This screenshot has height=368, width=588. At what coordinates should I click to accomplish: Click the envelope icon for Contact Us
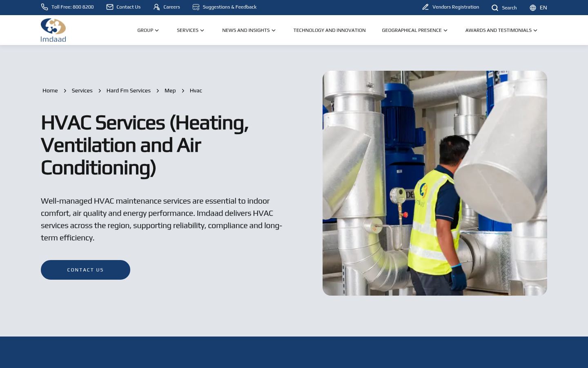pos(110,7)
